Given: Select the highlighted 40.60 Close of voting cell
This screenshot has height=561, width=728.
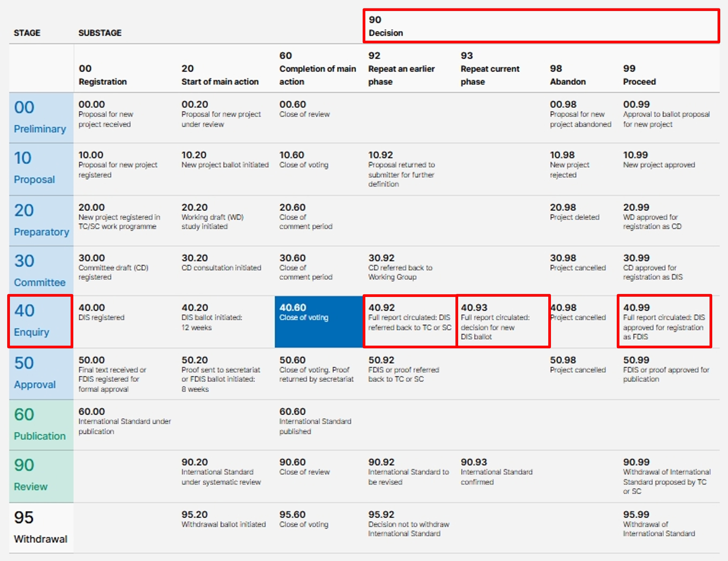Looking at the screenshot, I should (x=318, y=322).
